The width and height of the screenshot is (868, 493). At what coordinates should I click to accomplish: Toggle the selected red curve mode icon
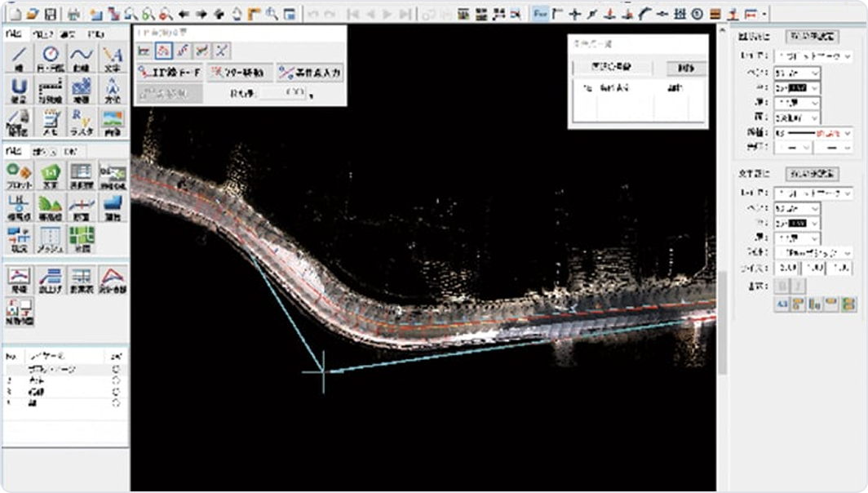[163, 51]
